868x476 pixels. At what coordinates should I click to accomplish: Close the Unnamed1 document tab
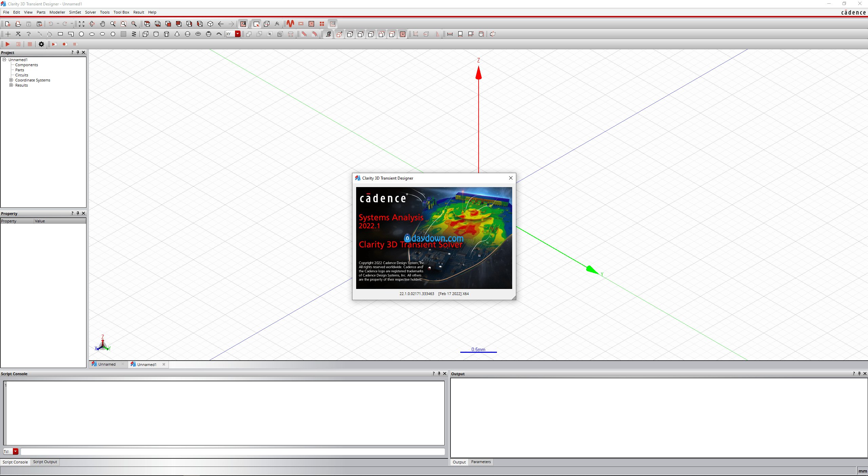pyautogui.click(x=164, y=364)
